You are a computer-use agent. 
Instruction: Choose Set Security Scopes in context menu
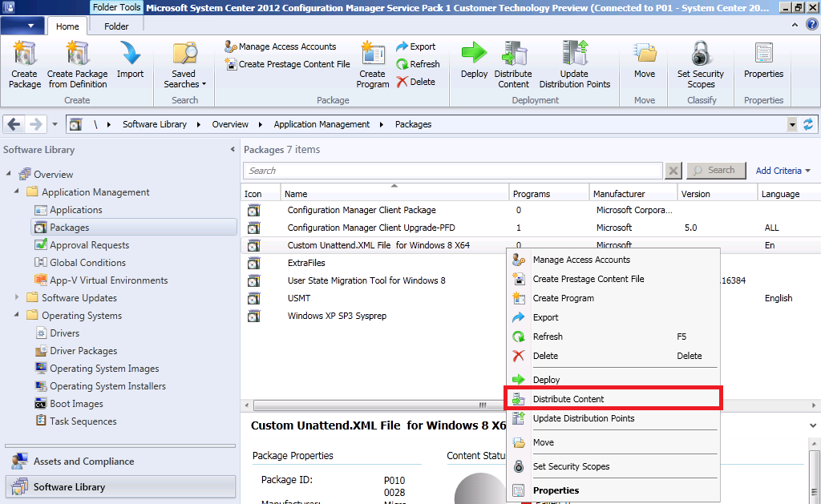613,466
